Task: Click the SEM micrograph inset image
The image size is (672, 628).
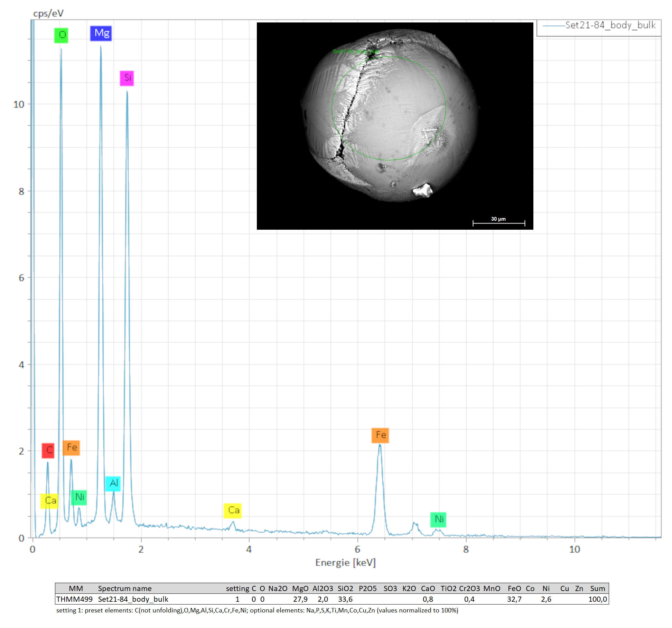Action: pyautogui.click(x=395, y=126)
